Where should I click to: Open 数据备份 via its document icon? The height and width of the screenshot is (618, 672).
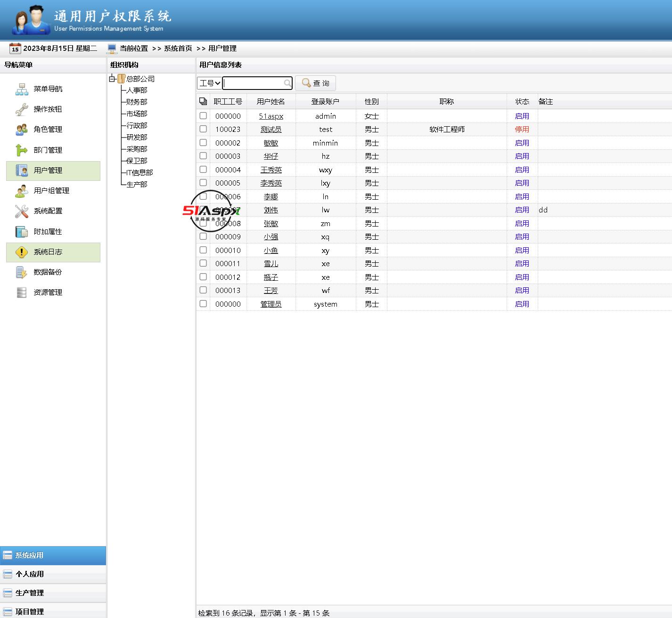point(22,272)
